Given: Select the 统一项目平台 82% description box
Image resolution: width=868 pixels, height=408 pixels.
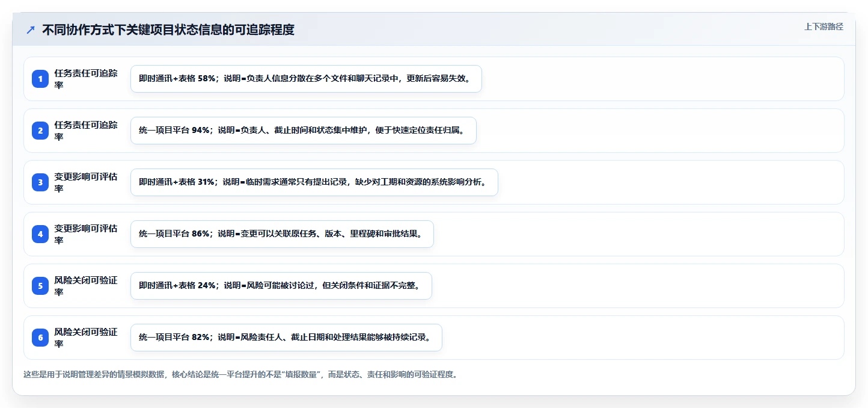Looking at the screenshot, I should pos(286,338).
